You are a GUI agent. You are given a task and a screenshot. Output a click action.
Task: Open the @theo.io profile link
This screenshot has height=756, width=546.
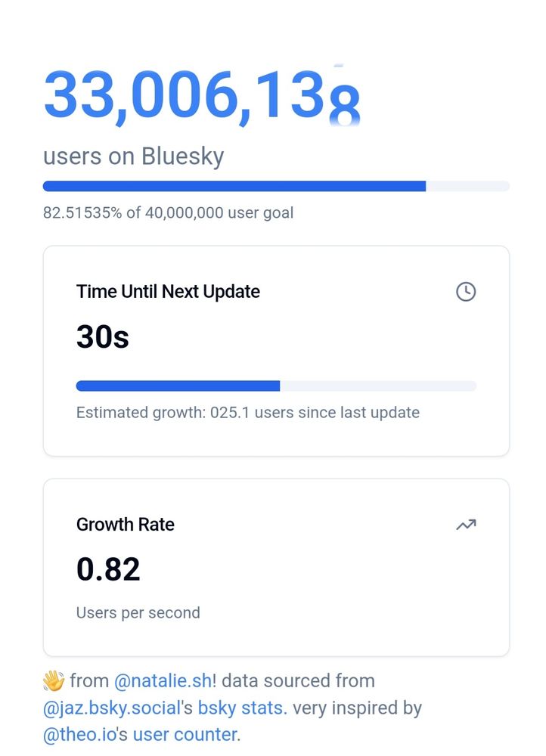click(x=79, y=734)
